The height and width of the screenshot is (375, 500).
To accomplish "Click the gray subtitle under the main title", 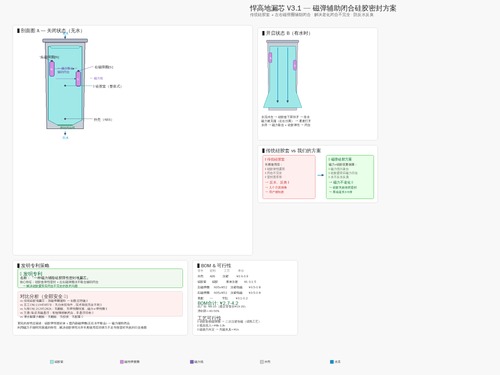I will coord(312,15).
